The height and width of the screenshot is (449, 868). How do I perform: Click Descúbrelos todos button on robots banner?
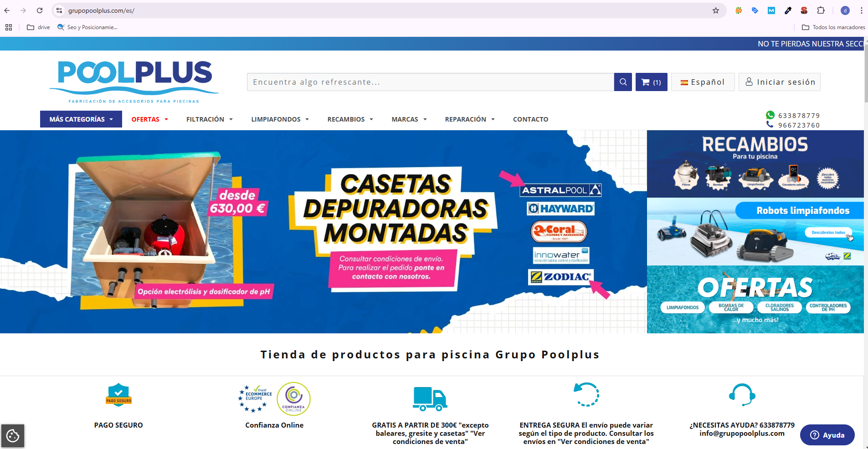pos(828,232)
